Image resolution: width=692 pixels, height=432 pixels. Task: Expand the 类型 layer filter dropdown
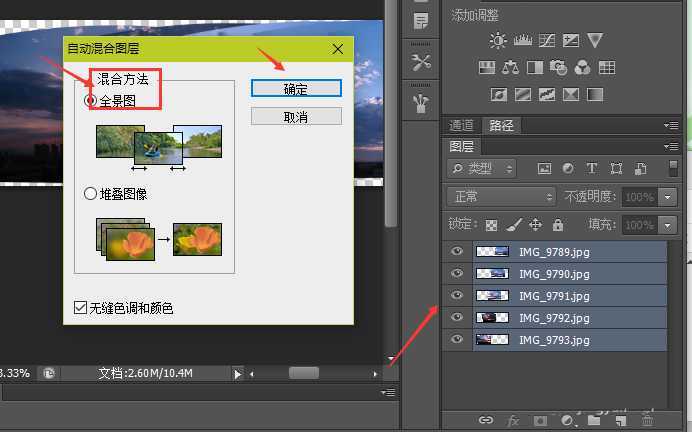(482, 169)
